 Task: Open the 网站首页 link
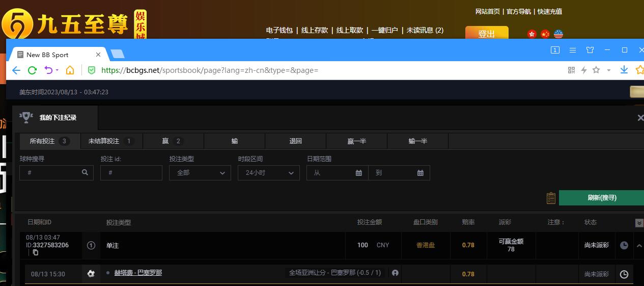tap(488, 12)
